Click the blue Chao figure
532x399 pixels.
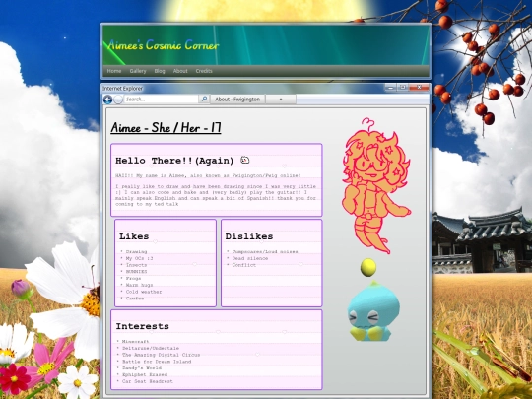(x=372, y=311)
